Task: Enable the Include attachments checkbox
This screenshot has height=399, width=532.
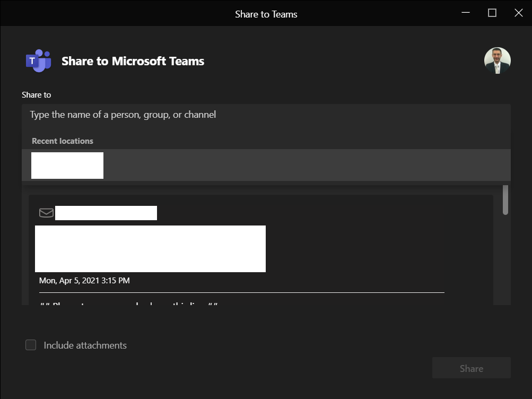Action: point(31,345)
